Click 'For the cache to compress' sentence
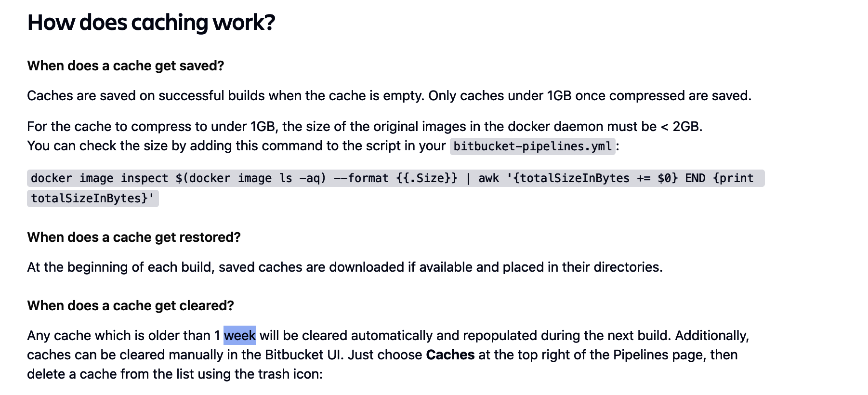This screenshot has height=395, width=868. click(x=365, y=127)
